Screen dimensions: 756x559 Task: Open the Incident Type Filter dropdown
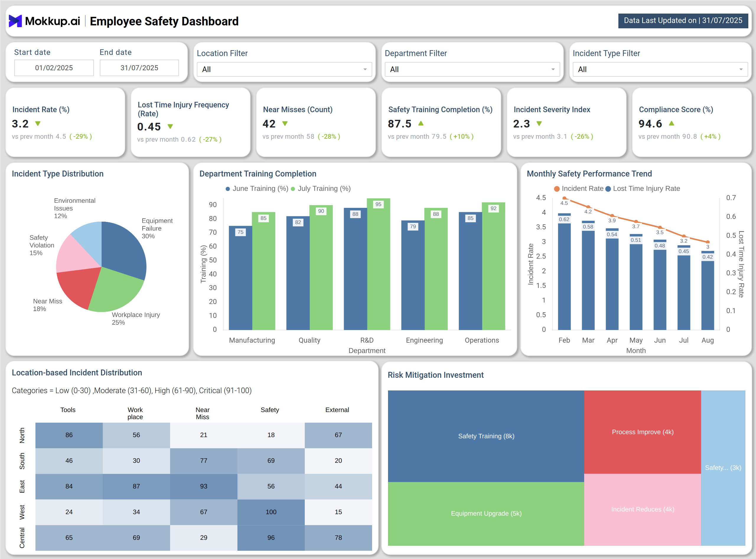(x=660, y=69)
